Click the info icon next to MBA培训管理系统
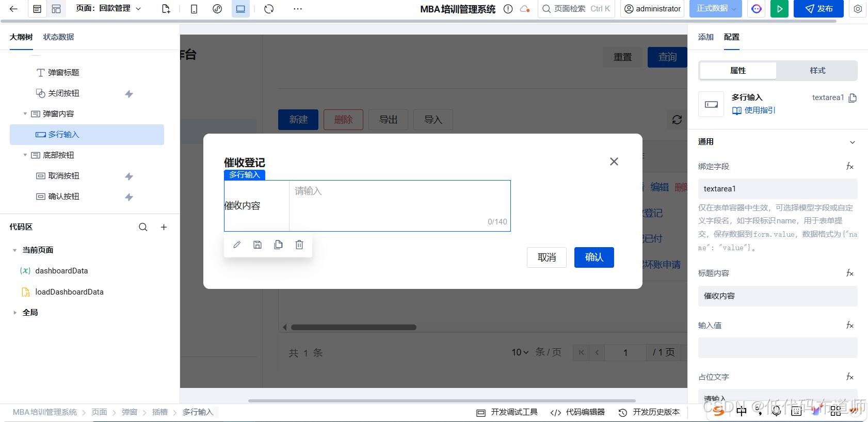Screen dimensions: 868x422 (x=508, y=9)
